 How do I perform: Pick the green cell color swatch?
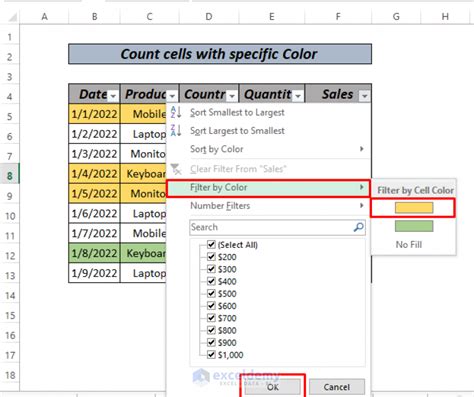click(x=414, y=226)
